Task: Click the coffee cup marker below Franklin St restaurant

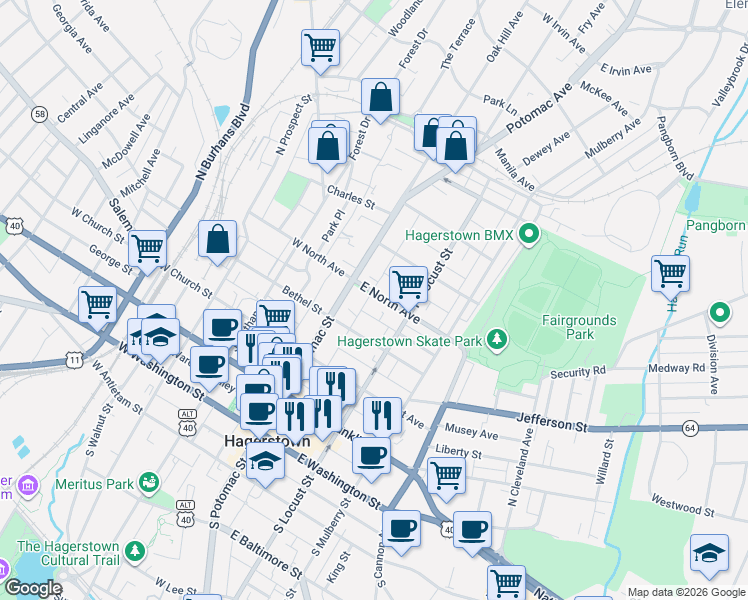Action: tap(372, 456)
